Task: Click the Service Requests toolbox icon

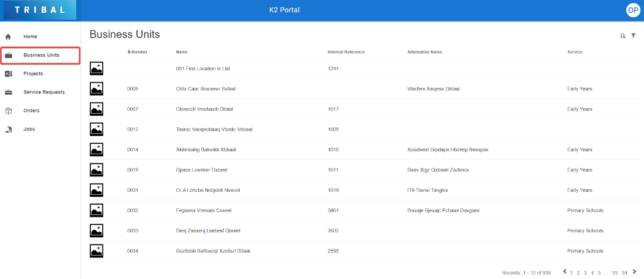Action: point(9,92)
